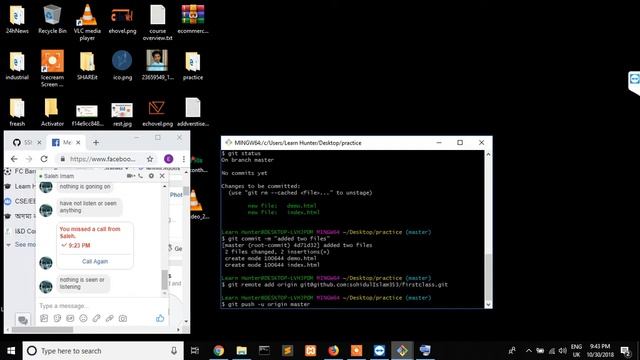Click Chrome horizontal scrollbar thumb
Viewport: 640px width, 360px height.
coord(42,329)
